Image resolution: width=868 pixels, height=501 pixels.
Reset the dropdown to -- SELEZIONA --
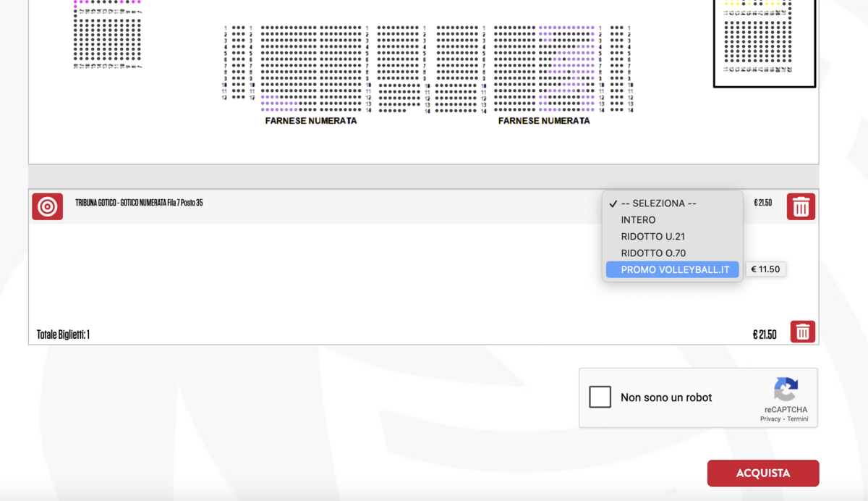pos(658,203)
